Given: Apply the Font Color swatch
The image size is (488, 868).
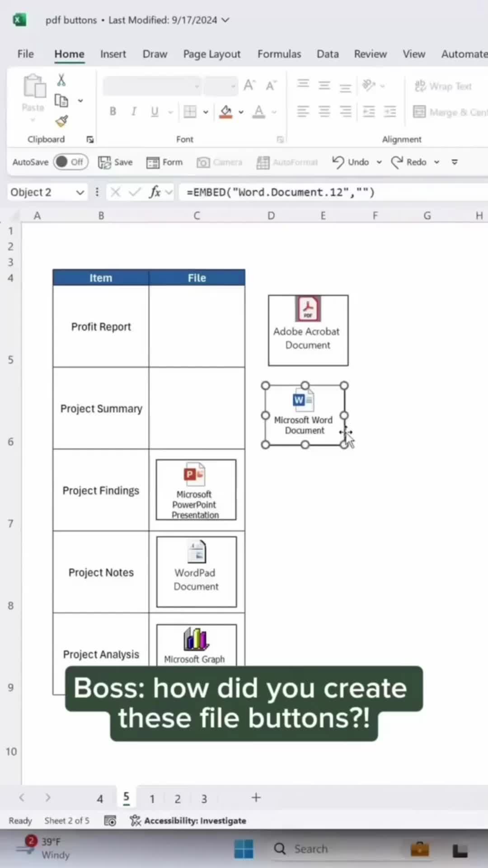Looking at the screenshot, I should coord(259,112).
